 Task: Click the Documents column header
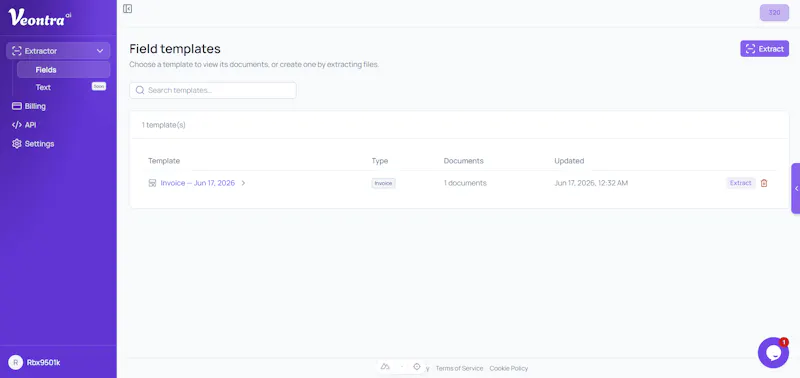463,161
